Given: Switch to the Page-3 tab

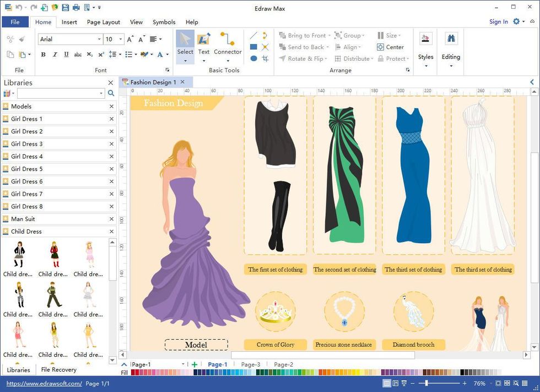Looking at the screenshot, I should [251, 364].
